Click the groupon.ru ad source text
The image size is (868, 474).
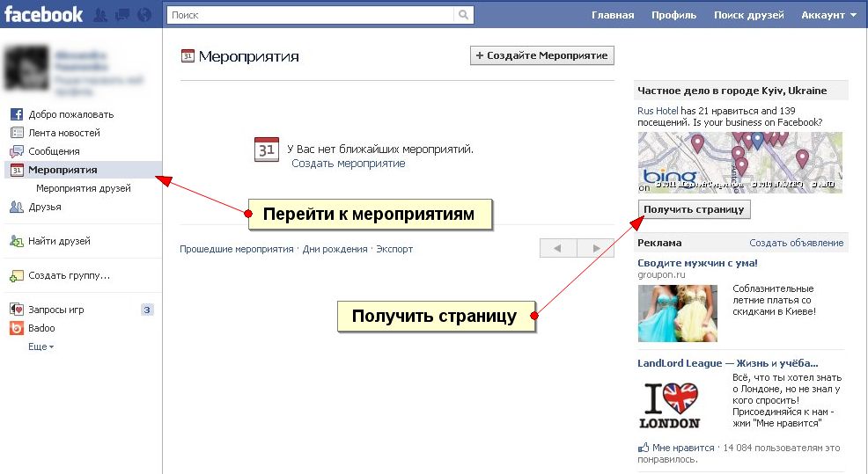tap(661, 275)
